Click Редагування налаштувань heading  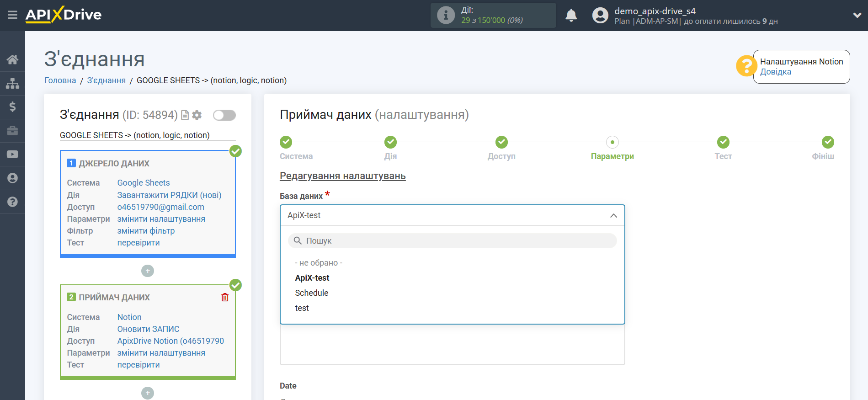coord(343,176)
